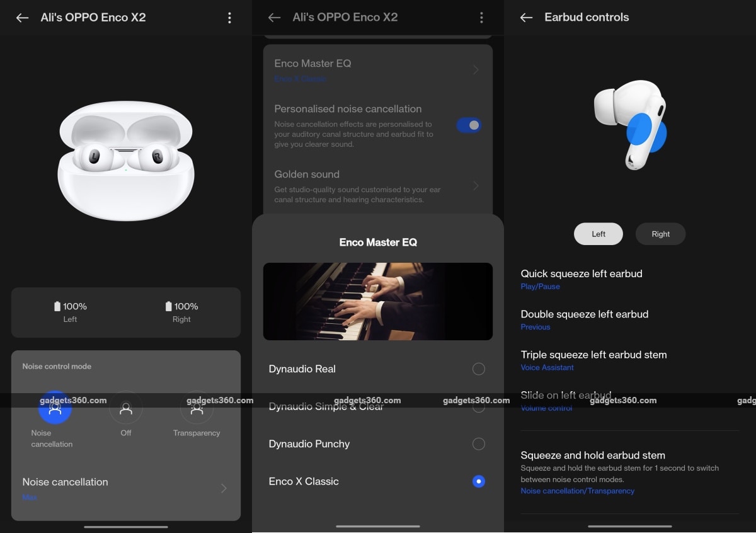Select the Transparency mode icon
Screen dimensions: 756x533
(197, 409)
